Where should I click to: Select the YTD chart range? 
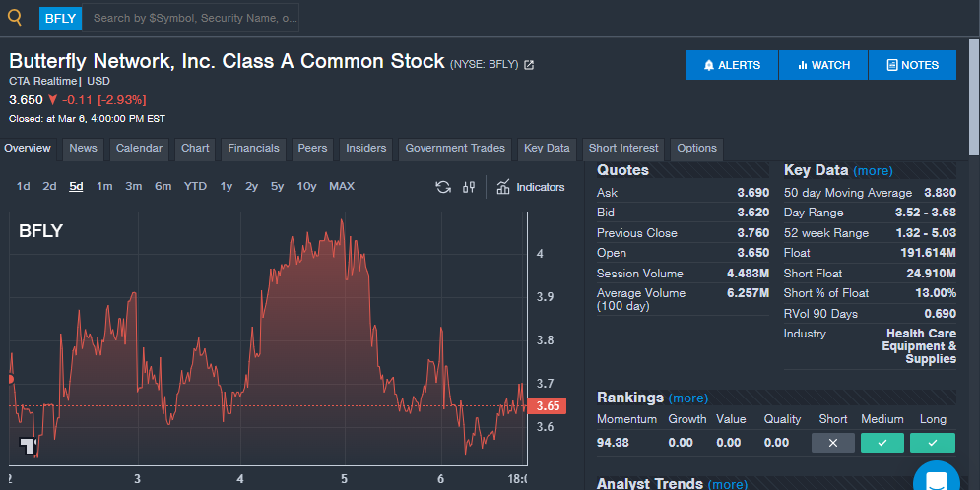click(195, 186)
